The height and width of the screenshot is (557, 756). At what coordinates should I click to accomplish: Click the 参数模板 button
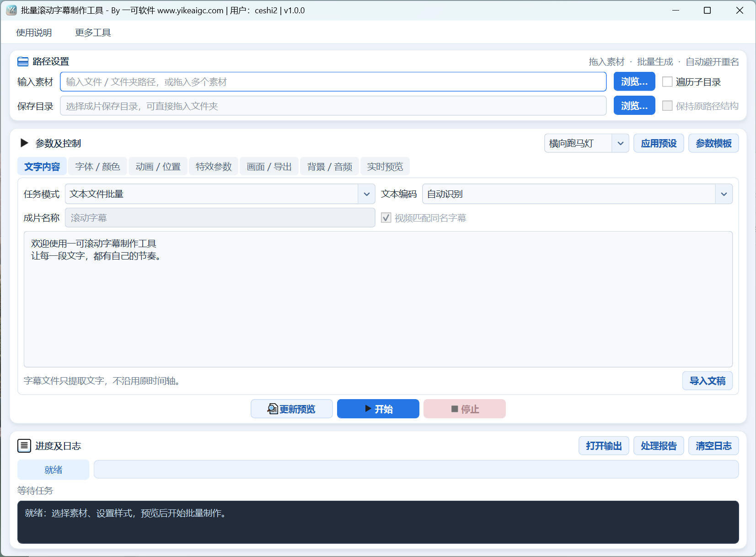point(713,143)
